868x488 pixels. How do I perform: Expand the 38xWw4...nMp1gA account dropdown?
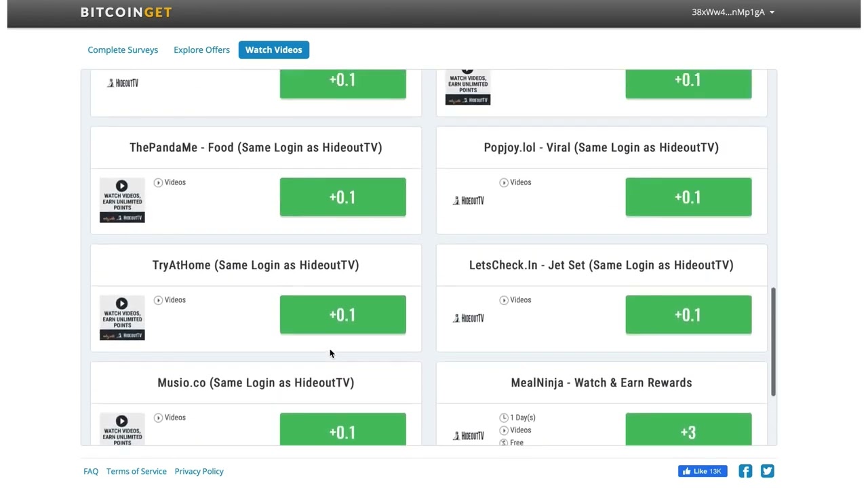pos(733,12)
